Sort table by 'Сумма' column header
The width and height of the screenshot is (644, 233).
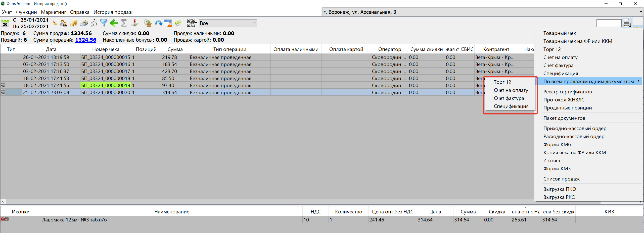pyautogui.click(x=175, y=49)
